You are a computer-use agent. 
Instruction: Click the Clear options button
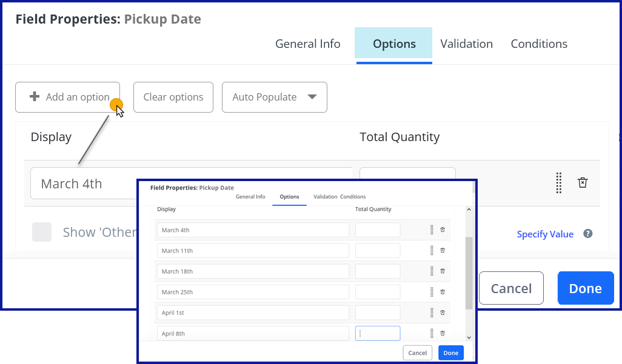click(173, 97)
